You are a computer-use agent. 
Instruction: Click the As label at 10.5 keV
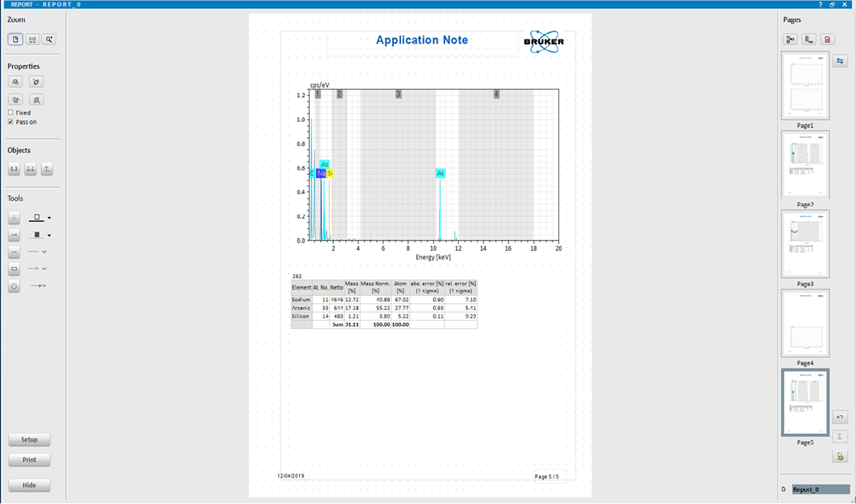pyautogui.click(x=441, y=173)
